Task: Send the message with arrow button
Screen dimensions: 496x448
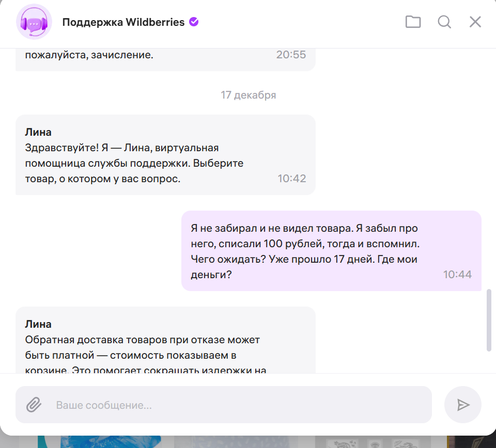Action: (x=463, y=405)
